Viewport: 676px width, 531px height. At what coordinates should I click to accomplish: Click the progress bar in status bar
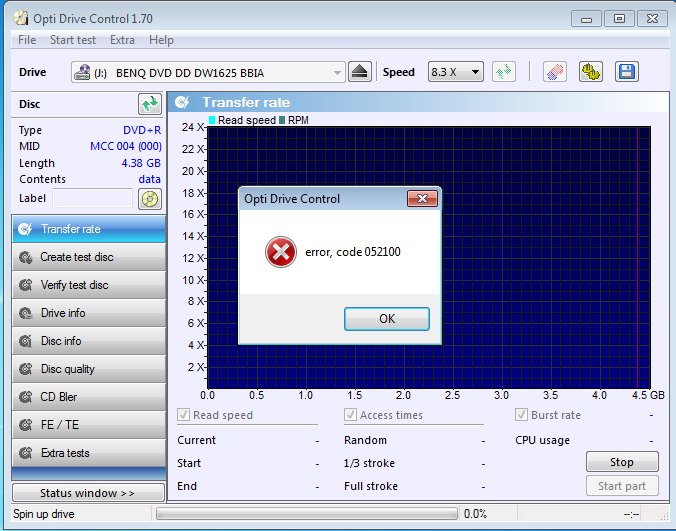(307, 514)
